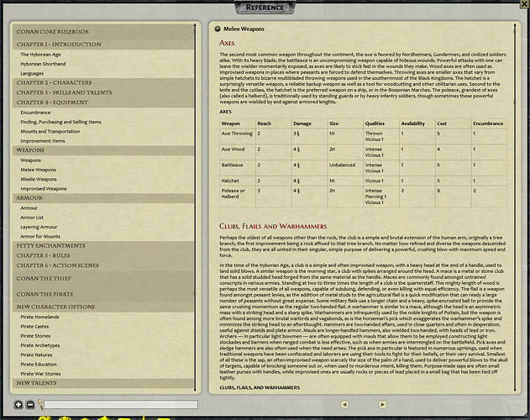Open Improvement Items page

click(43, 140)
